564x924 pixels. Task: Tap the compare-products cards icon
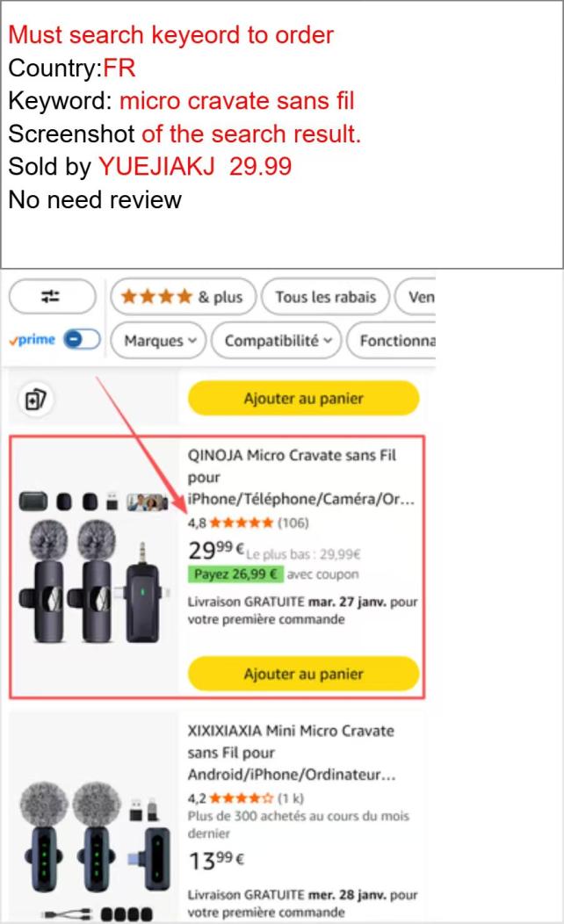coord(35,400)
